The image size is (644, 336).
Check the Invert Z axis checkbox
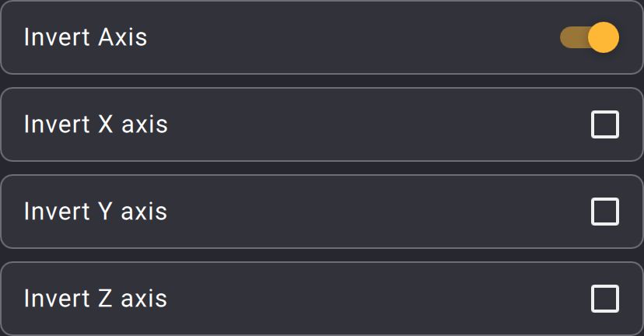605,299
